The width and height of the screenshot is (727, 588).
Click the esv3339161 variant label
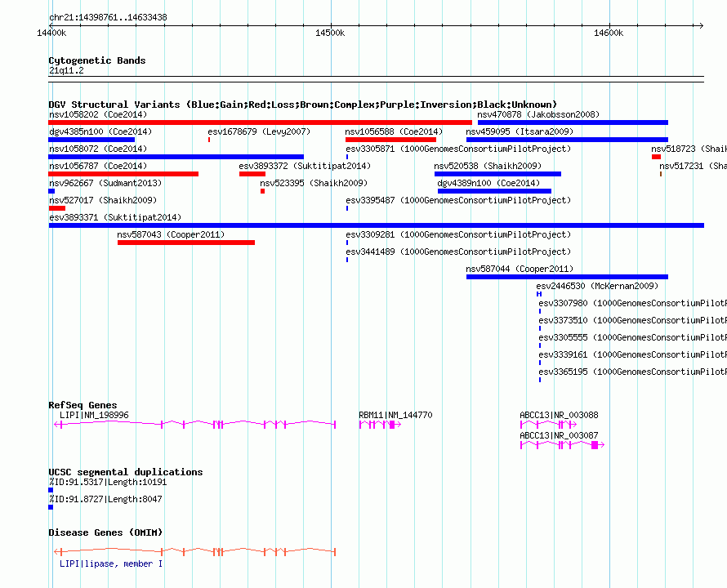(x=632, y=354)
